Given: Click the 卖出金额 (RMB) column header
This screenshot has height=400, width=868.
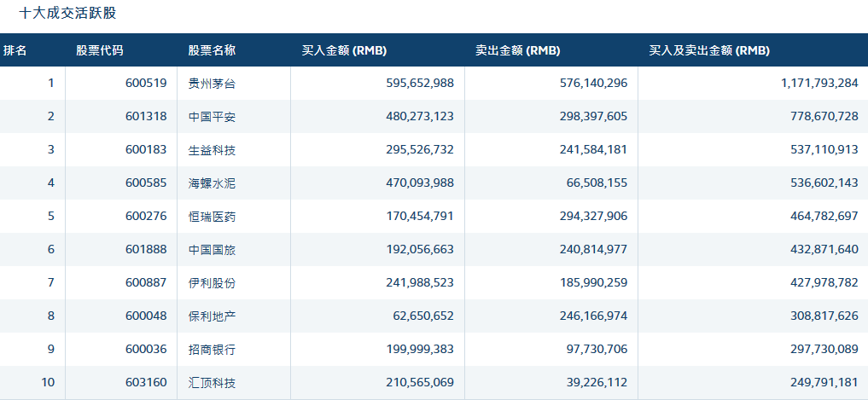Looking at the screenshot, I should (517, 50).
